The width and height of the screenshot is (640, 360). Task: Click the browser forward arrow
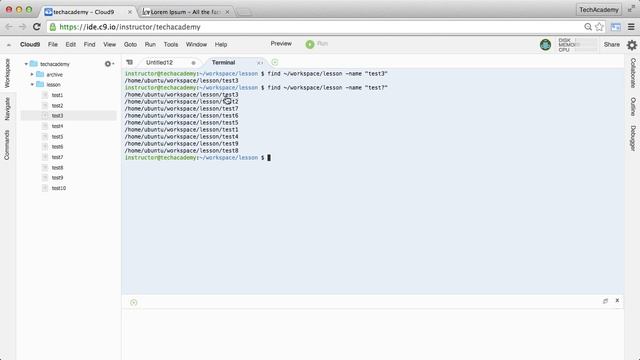pyautogui.click(x=22, y=27)
